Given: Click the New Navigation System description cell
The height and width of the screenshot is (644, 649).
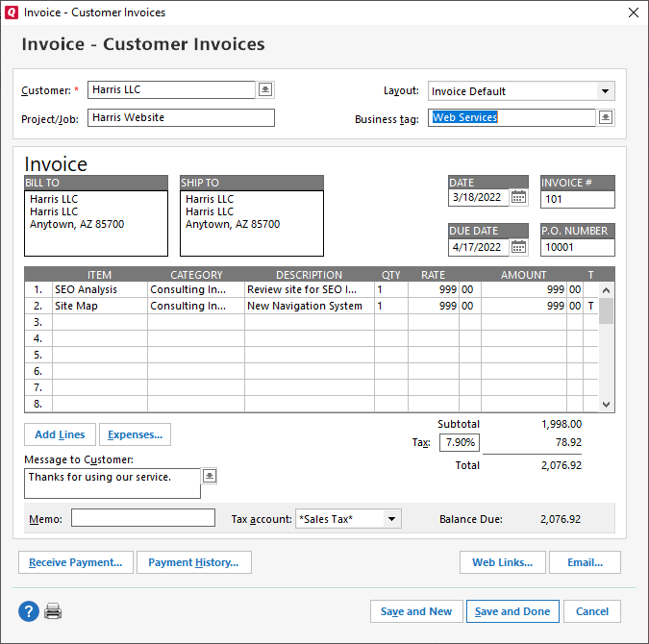Looking at the screenshot, I should click(x=310, y=306).
